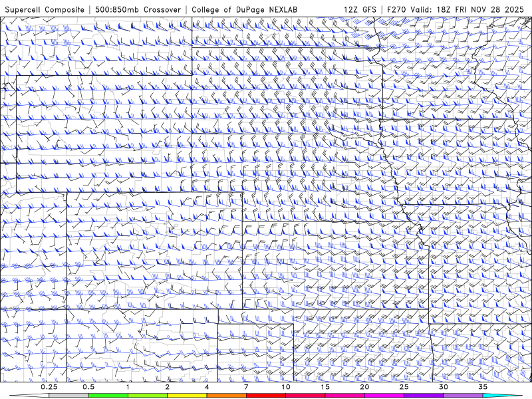Viewport: 532px width, 399px height.
Task: Pick the orange color bar segment
Action: (x=226, y=396)
